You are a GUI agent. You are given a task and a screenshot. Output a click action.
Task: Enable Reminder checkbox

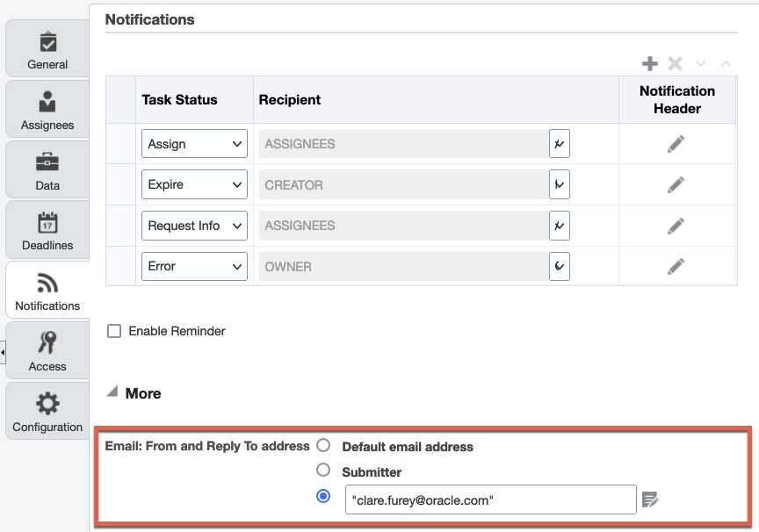[114, 331]
